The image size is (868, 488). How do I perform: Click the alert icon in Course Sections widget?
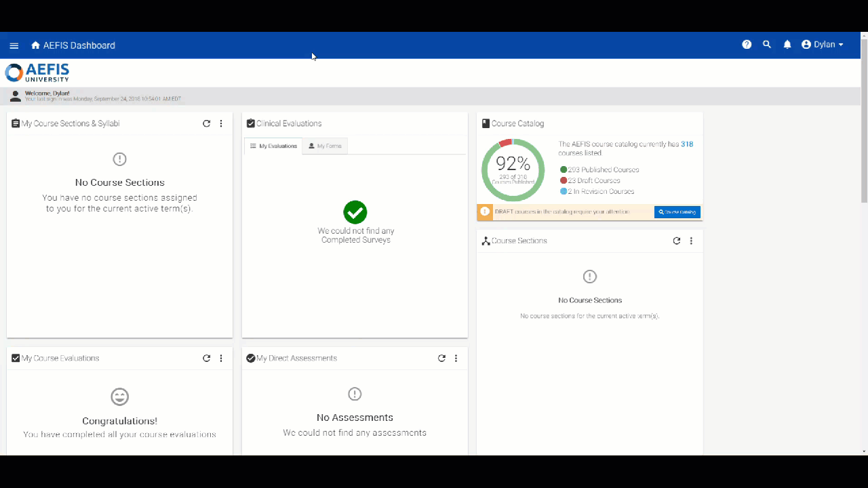click(590, 277)
